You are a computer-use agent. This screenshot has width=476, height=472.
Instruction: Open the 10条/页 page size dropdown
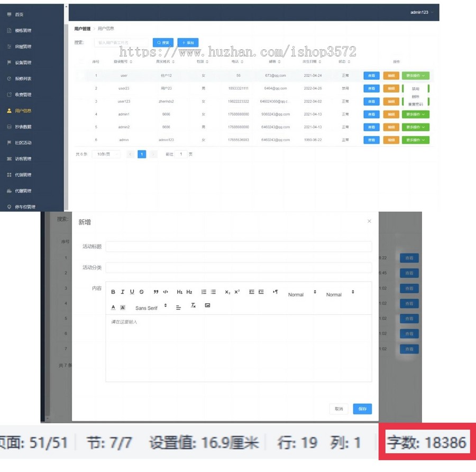[106, 155]
